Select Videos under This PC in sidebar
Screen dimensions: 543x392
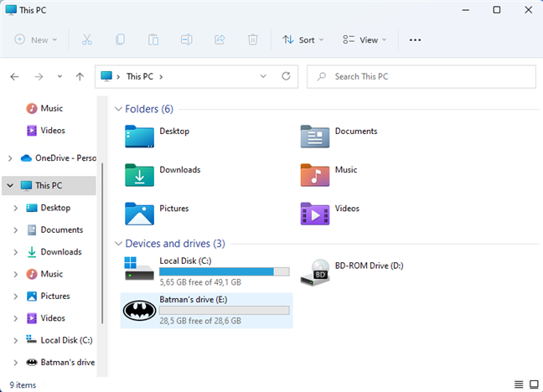(x=46, y=318)
